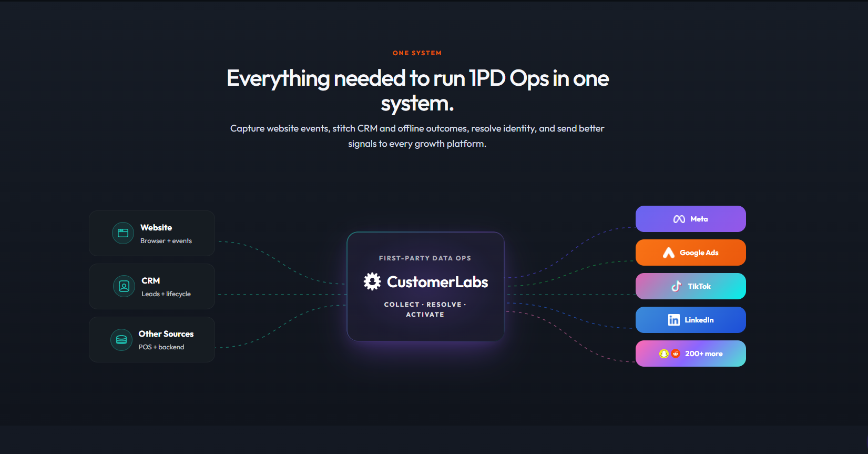The image size is (868, 454).
Task: Click the 'Everything needed to run 1PD Ops' heading
Action: click(x=417, y=90)
